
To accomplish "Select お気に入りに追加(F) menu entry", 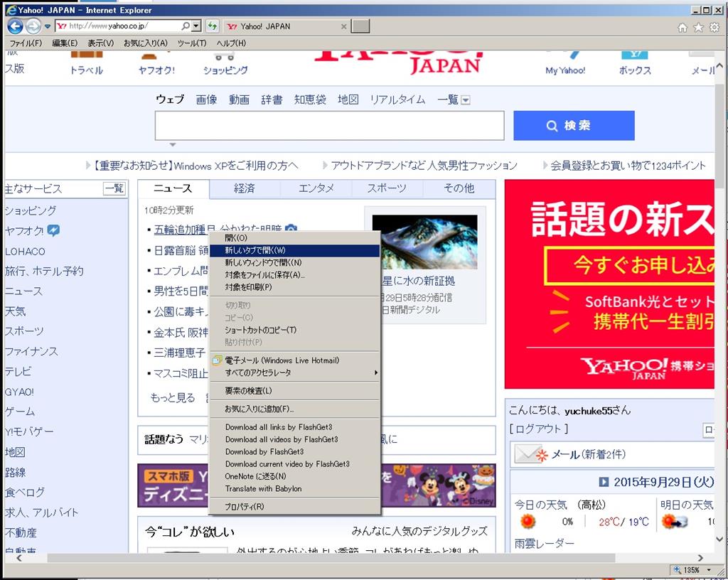I will coord(295,409).
